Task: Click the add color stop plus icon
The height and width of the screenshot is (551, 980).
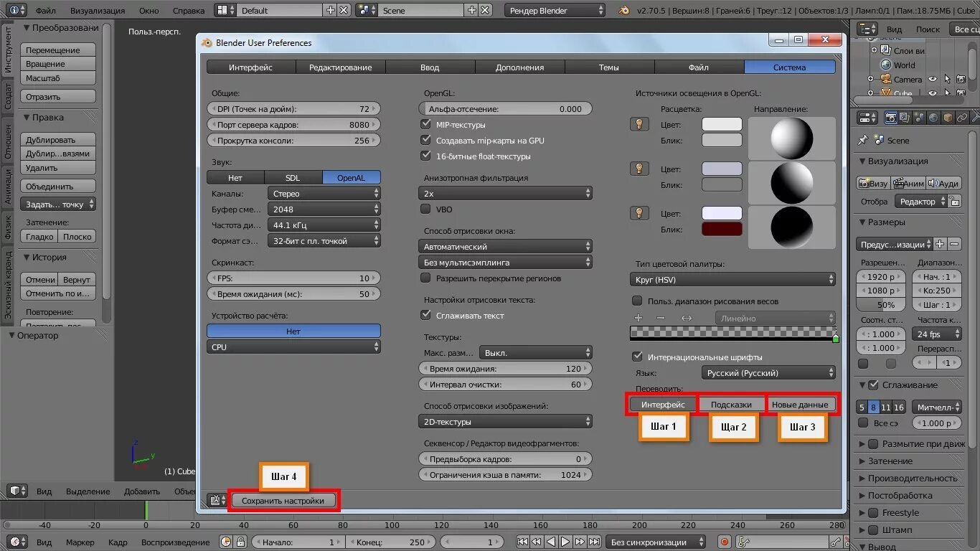Action: tap(639, 318)
